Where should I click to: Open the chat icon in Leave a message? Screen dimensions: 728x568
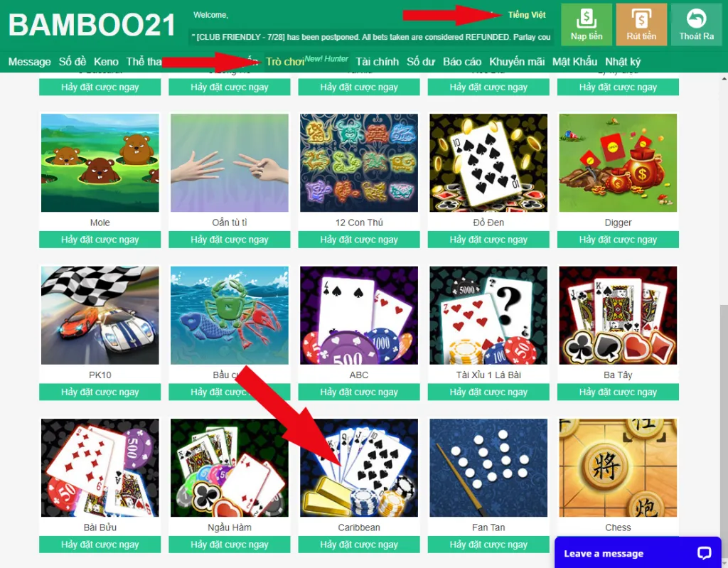tap(704, 552)
